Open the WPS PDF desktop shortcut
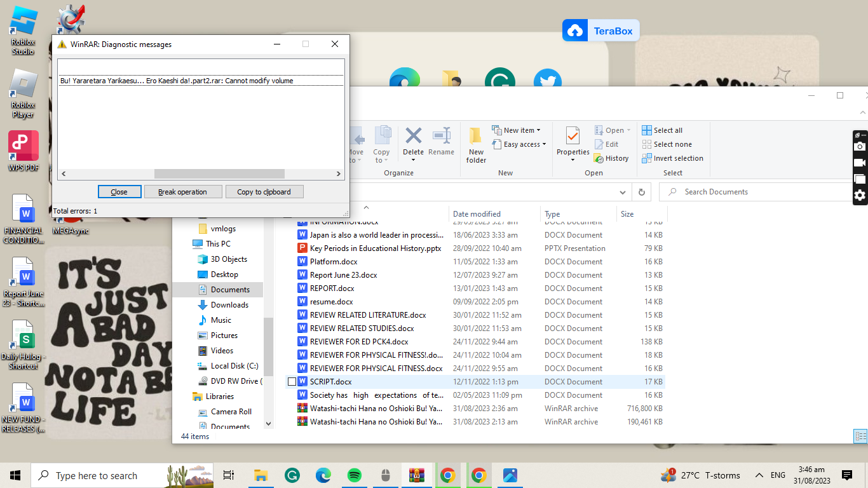This screenshot has width=868, height=488. pyautogui.click(x=24, y=151)
